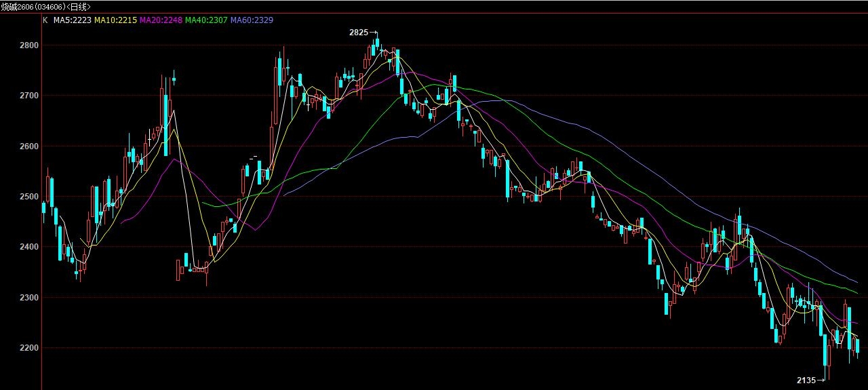Click the 2200 price axis label

20,347
